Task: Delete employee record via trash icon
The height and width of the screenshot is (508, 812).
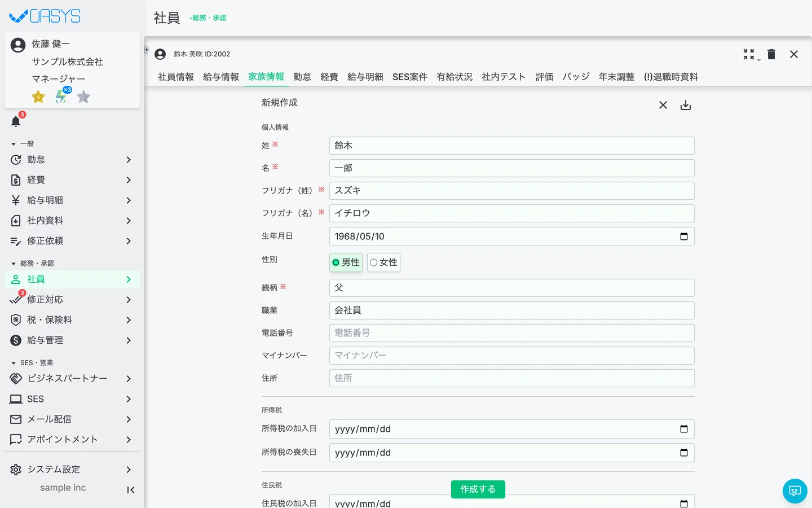Action: pos(771,54)
